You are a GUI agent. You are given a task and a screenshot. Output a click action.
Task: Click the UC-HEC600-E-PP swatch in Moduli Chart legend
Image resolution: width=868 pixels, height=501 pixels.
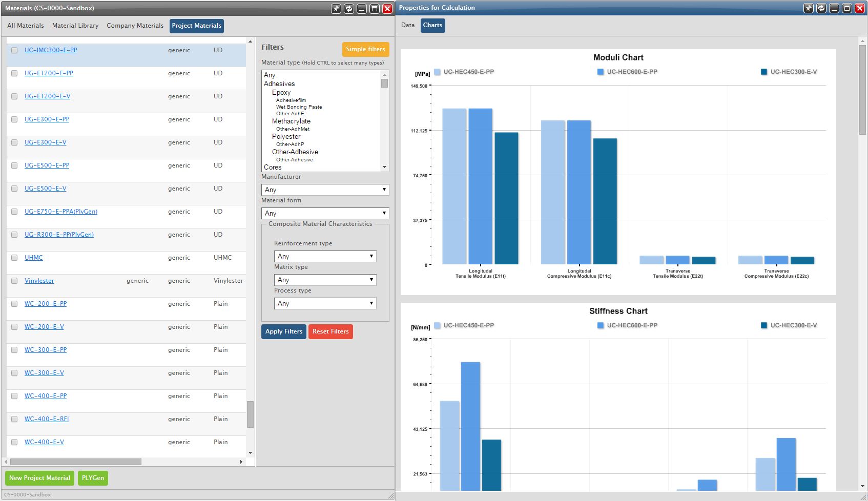tap(601, 72)
